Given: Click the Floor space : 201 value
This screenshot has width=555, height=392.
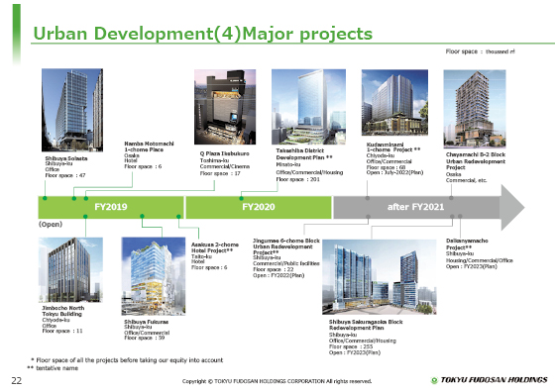Looking at the screenshot, I should (297, 179).
